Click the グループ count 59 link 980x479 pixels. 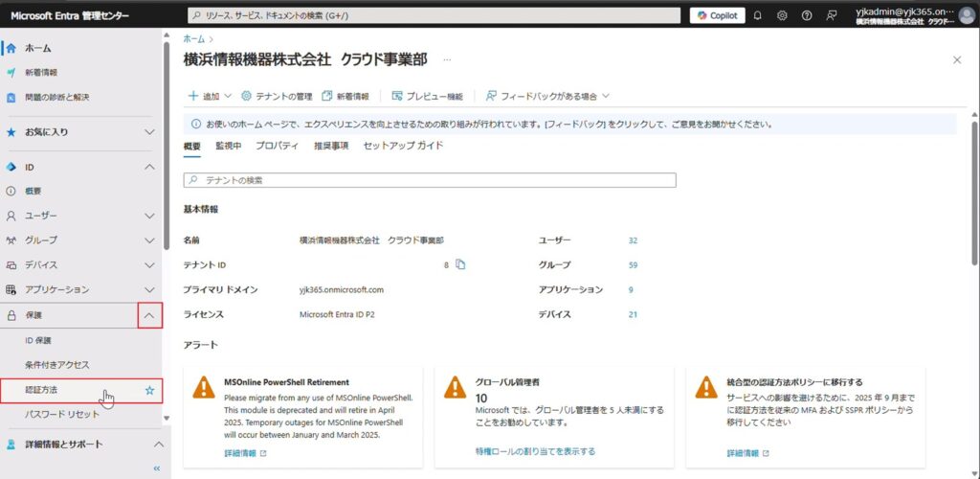click(634, 265)
